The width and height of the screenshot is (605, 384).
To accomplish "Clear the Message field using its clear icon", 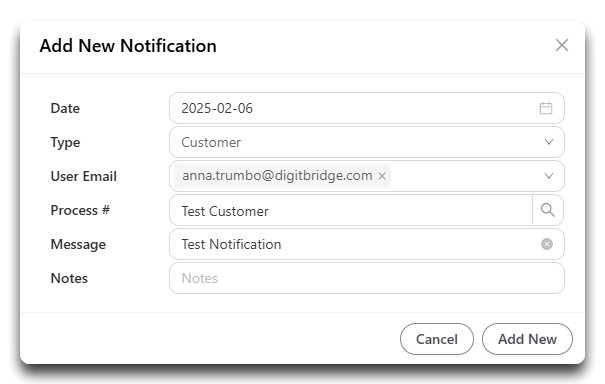I will tap(547, 244).
